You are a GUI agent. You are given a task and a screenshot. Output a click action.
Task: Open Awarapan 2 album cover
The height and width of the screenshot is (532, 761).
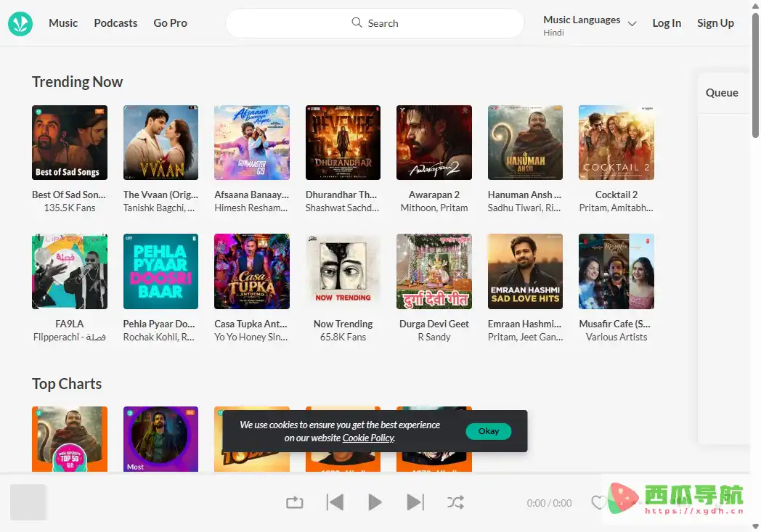(x=434, y=142)
